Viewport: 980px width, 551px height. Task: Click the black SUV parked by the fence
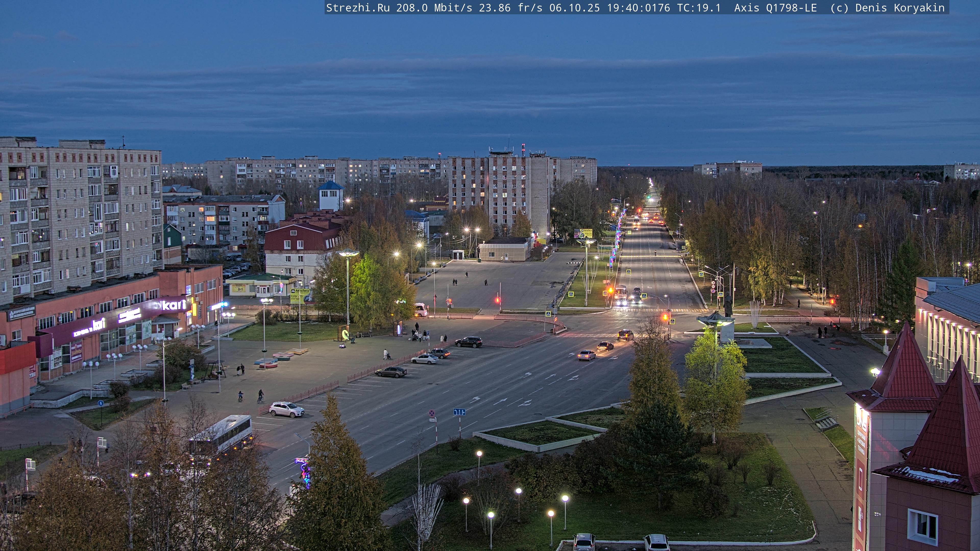click(469, 342)
